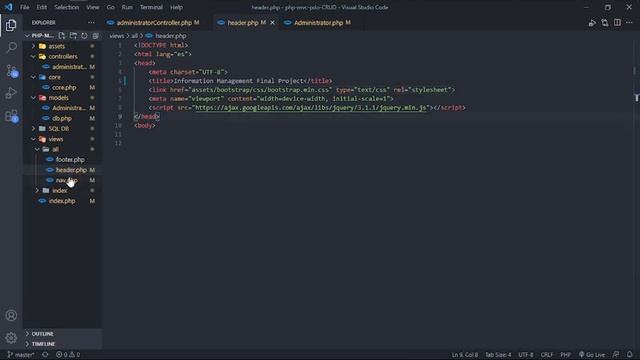Click the master branch indicator

coord(21,355)
